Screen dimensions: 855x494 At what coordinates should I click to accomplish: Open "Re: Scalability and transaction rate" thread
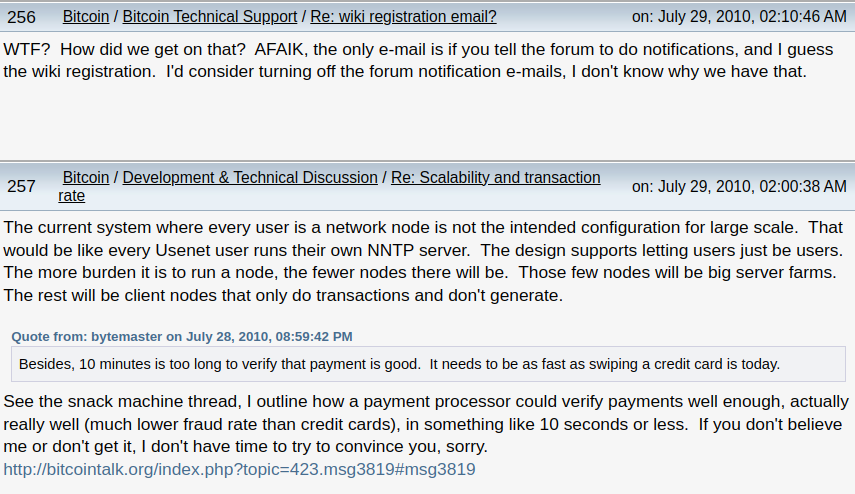[x=495, y=177]
